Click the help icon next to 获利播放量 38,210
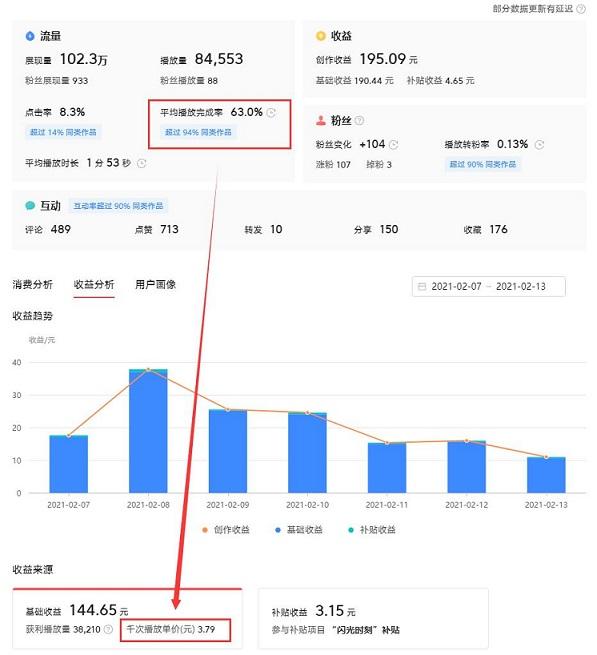This screenshot has height=655, width=597. tap(108, 629)
